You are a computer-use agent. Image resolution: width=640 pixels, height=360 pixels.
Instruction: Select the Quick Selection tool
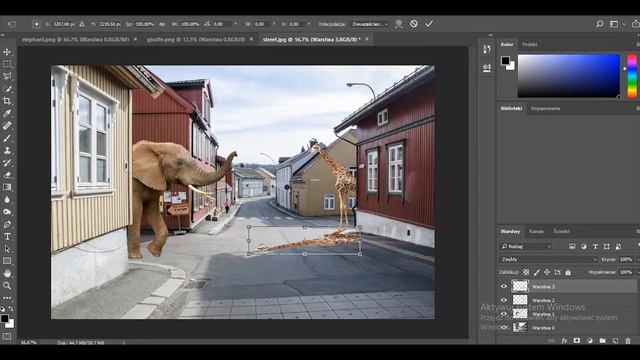[x=7, y=89]
